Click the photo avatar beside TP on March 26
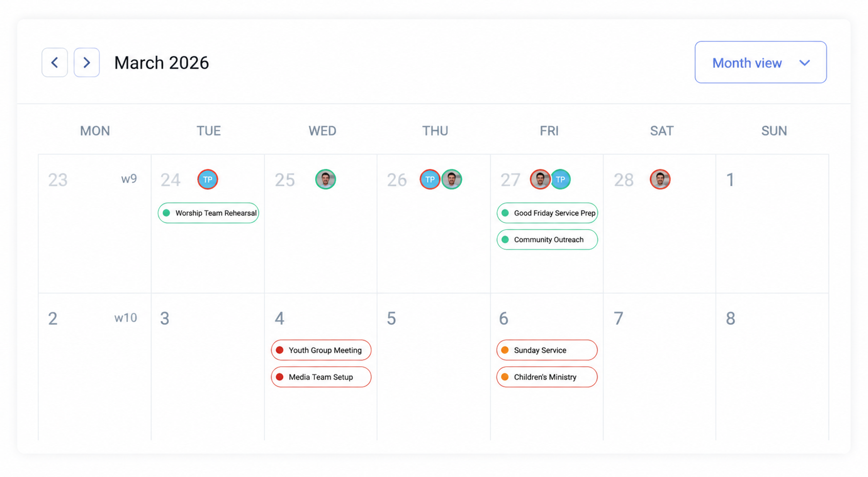This screenshot has height=477, width=868. pyautogui.click(x=452, y=179)
